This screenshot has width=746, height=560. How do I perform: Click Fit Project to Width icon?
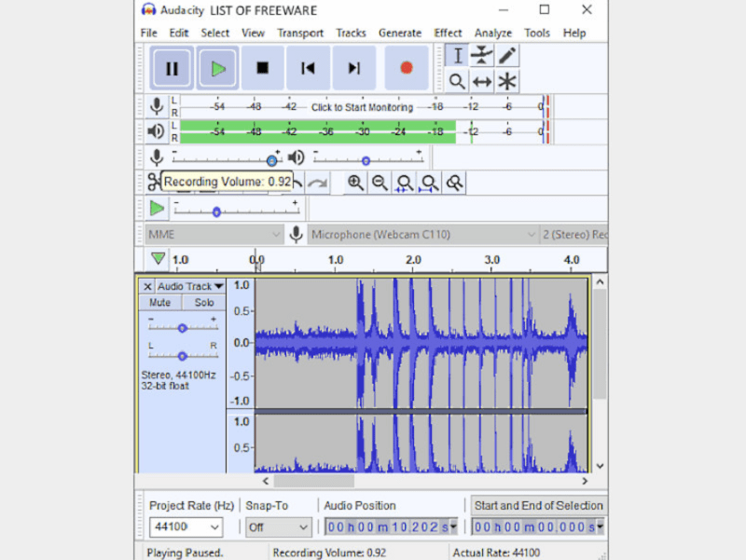(x=429, y=183)
